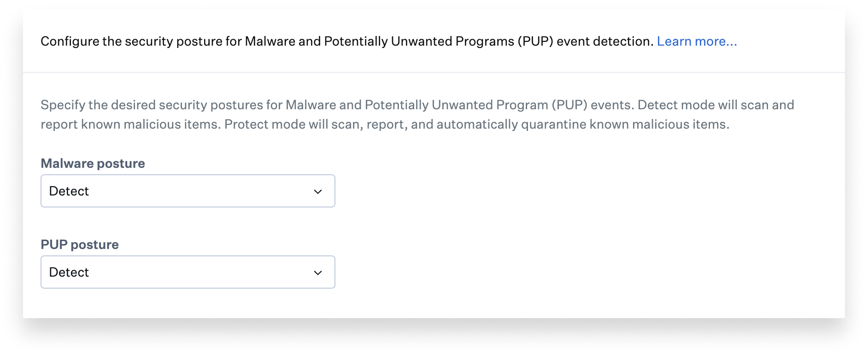Click the PUP posture field label

coord(80,244)
